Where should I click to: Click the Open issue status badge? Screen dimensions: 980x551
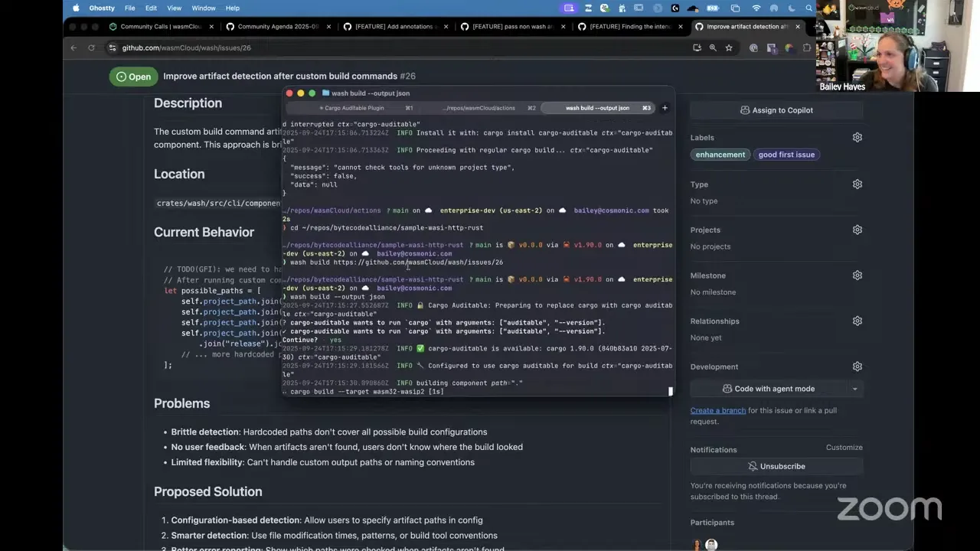[133, 77]
